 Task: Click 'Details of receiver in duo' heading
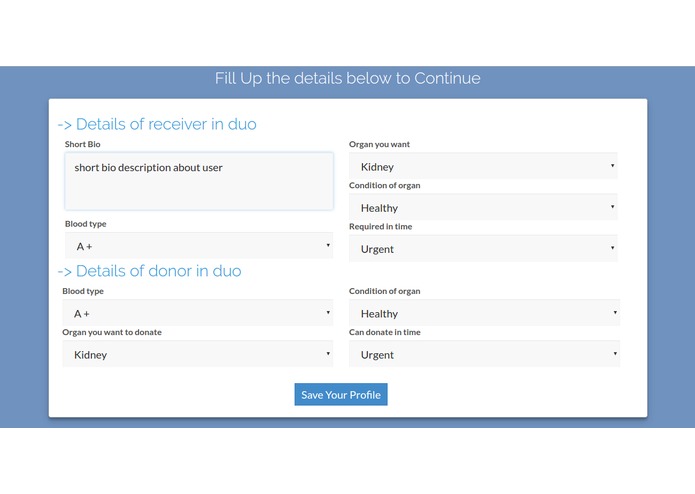[x=157, y=124]
